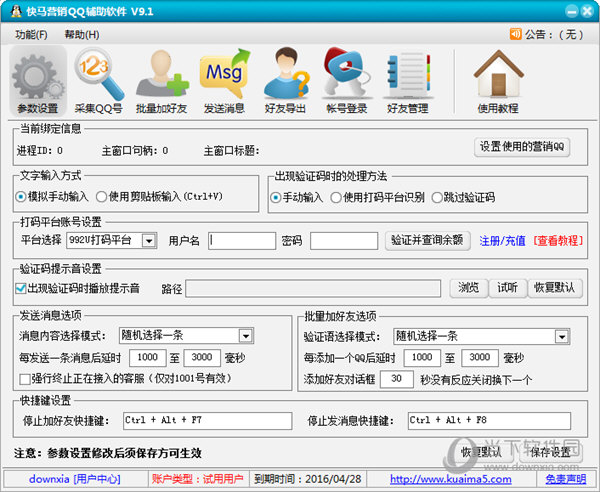
Task: Click 账户类型：试用用户 status text
Action: (197, 479)
